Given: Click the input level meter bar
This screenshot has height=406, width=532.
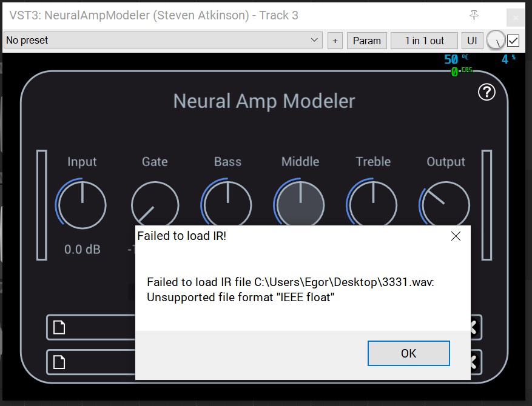Looking at the screenshot, I should [x=42, y=205].
